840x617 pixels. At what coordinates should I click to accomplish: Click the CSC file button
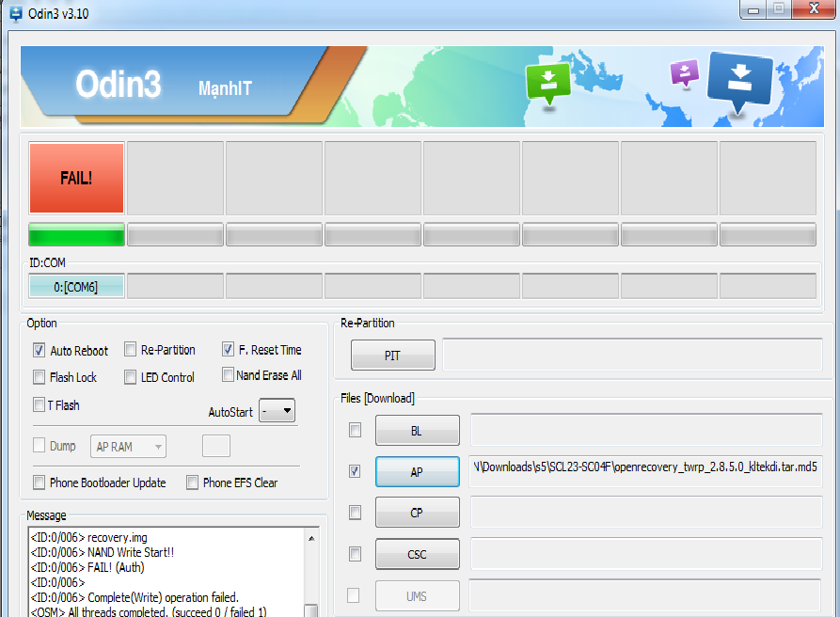pos(418,554)
